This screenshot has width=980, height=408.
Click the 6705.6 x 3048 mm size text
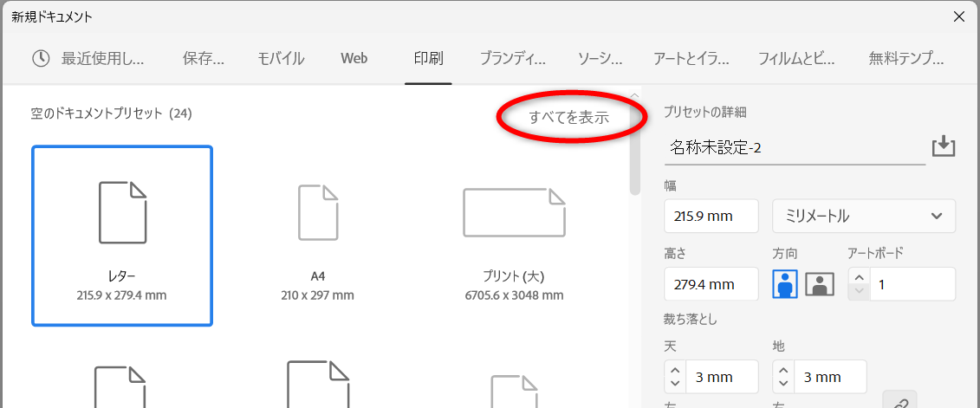[x=514, y=295]
